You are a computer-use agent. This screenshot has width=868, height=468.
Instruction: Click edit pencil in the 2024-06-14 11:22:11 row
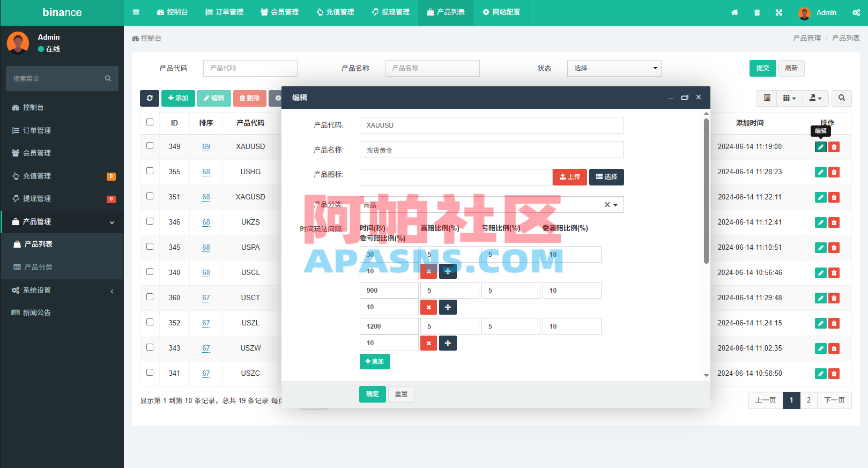coord(820,197)
